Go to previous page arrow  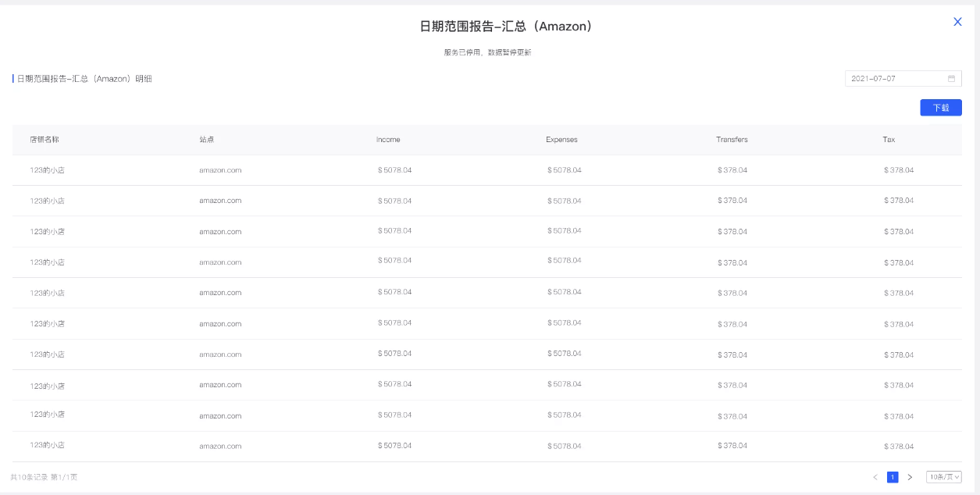[875, 477]
